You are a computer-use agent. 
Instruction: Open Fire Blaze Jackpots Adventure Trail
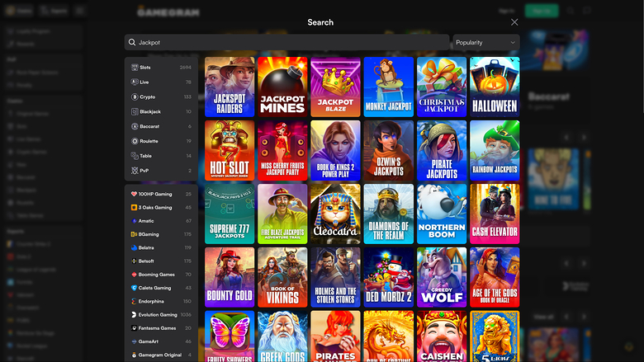(x=282, y=214)
